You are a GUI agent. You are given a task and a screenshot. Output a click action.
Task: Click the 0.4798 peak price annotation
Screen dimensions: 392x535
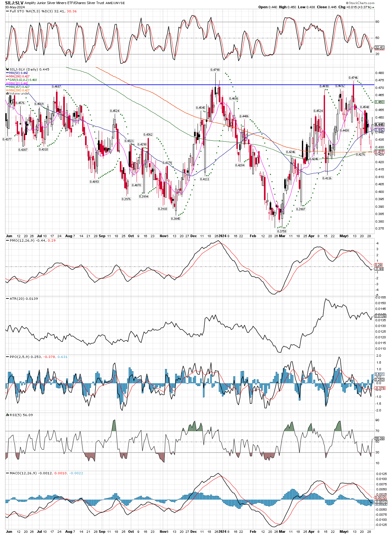pos(215,70)
